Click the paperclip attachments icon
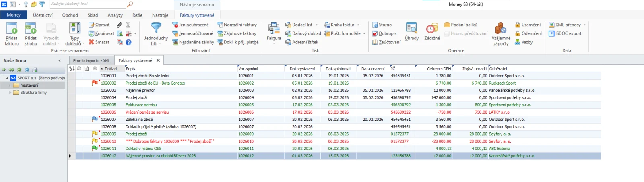 coord(120,25)
